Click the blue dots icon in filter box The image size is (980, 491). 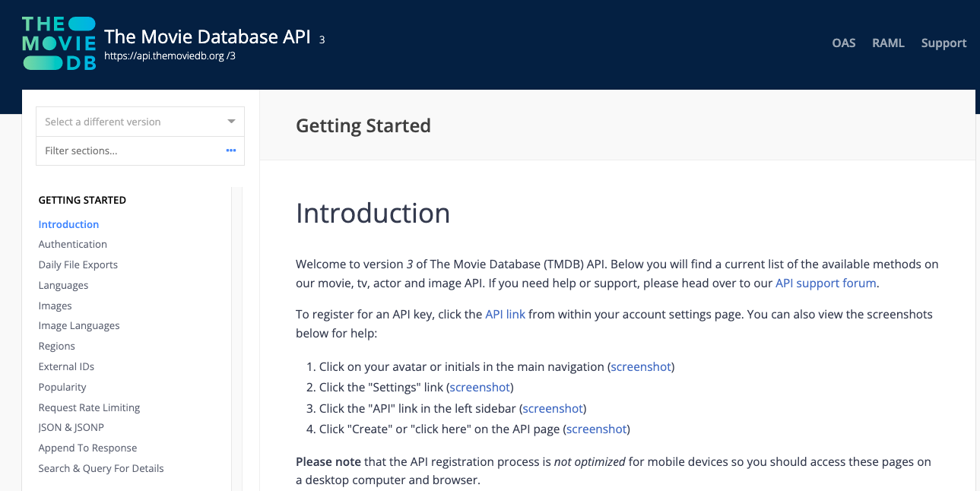(231, 150)
